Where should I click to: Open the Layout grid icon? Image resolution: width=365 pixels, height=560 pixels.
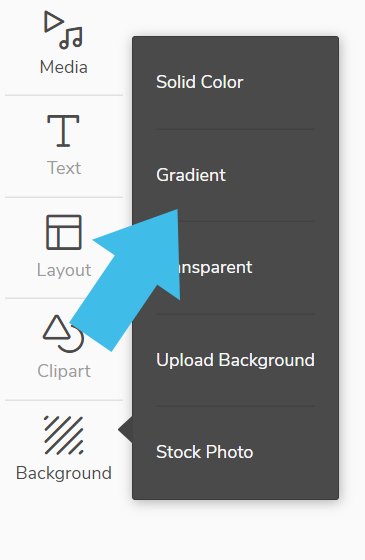pos(64,232)
